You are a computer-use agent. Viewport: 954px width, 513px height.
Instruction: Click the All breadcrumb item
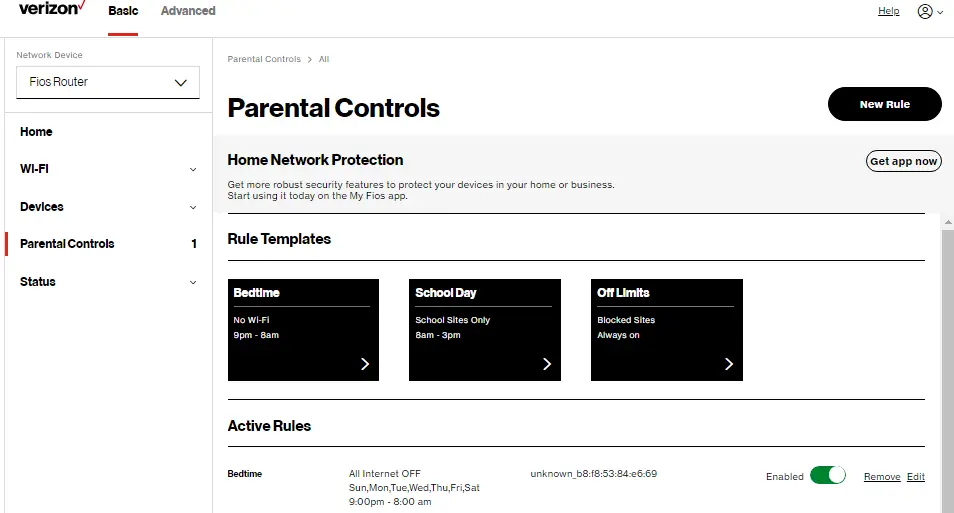tap(324, 59)
